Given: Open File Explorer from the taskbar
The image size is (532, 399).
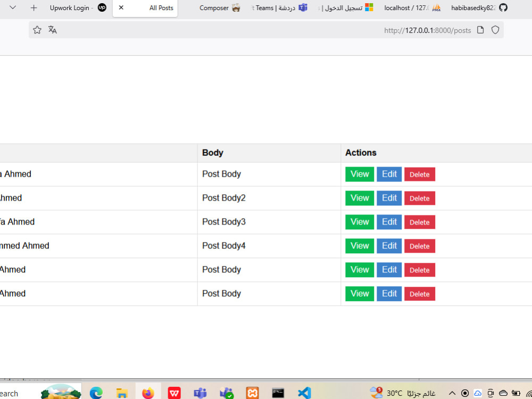Looking at the screenshot, I should [122, 393].
